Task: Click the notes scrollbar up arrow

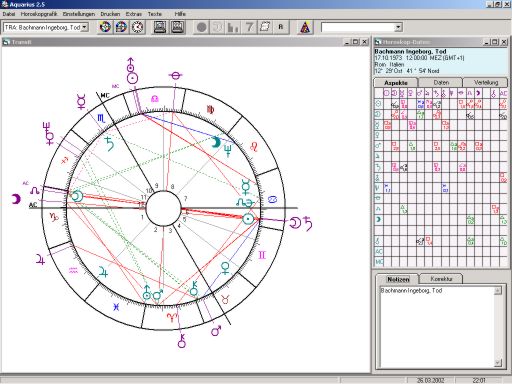Action: (x=498, y=290)
